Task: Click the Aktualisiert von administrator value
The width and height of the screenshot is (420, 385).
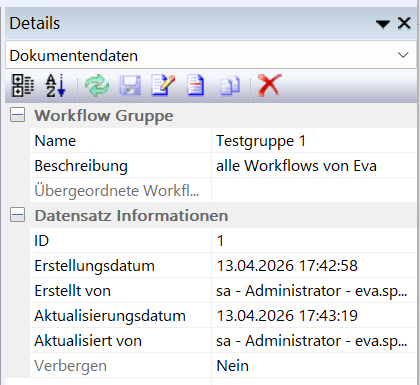Action: point(314,341)
